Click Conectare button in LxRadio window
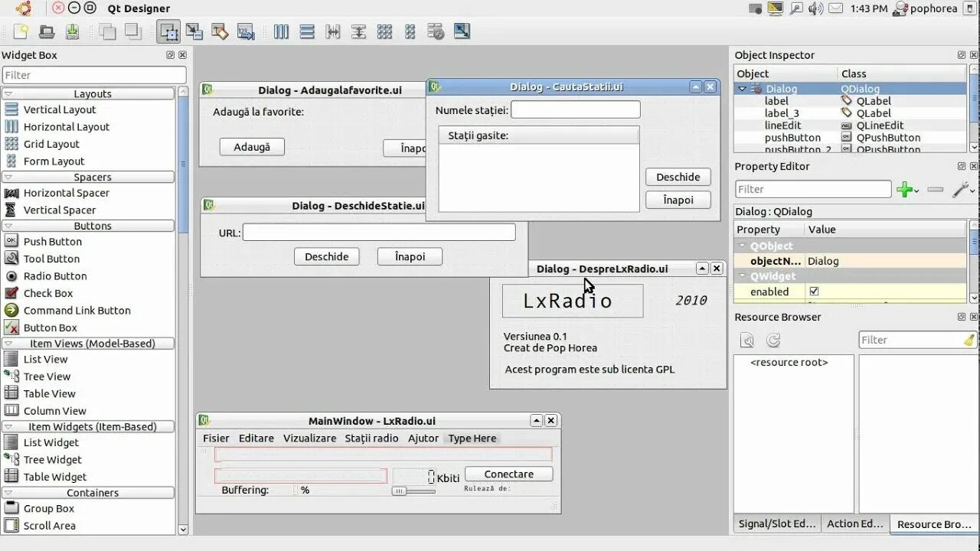This screenshot has height=551, width=980. (x=509, y=474)
